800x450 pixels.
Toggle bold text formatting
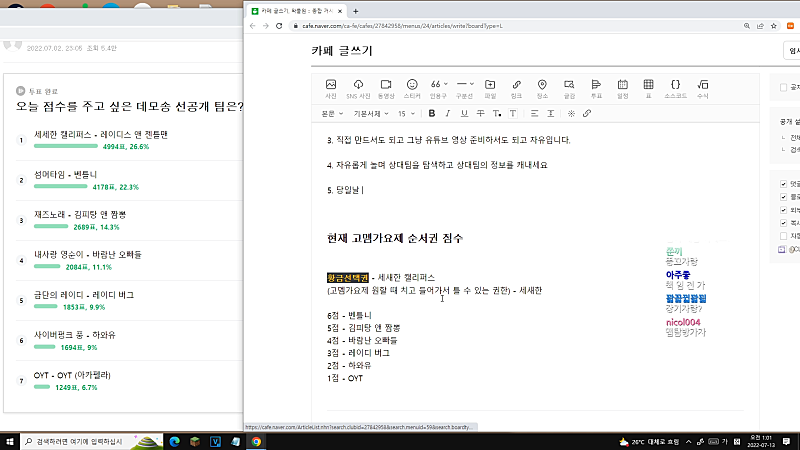tap(432, 114)
